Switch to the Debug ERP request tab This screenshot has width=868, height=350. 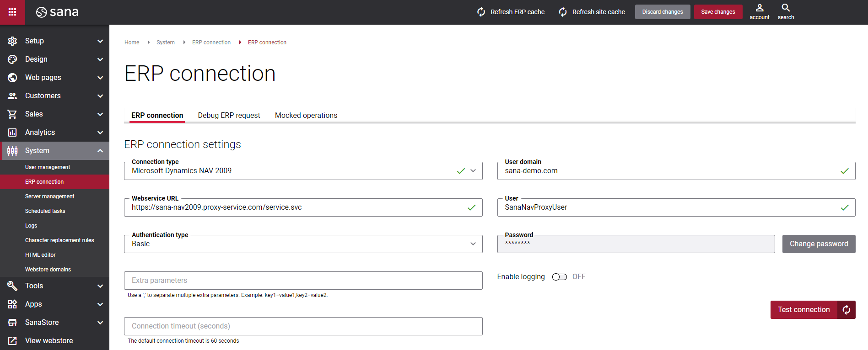(x=229, y=116)
